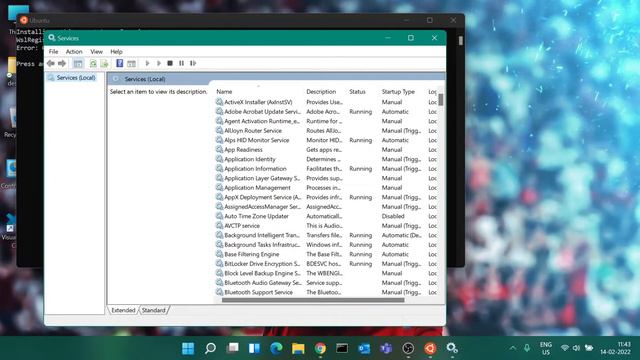Open the Action menu
The image size is (640, 360).
click(x=74, y=51)
